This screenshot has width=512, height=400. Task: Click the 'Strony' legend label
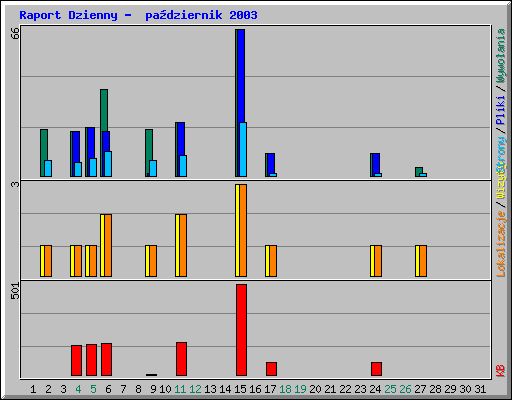tap(500, 154)
